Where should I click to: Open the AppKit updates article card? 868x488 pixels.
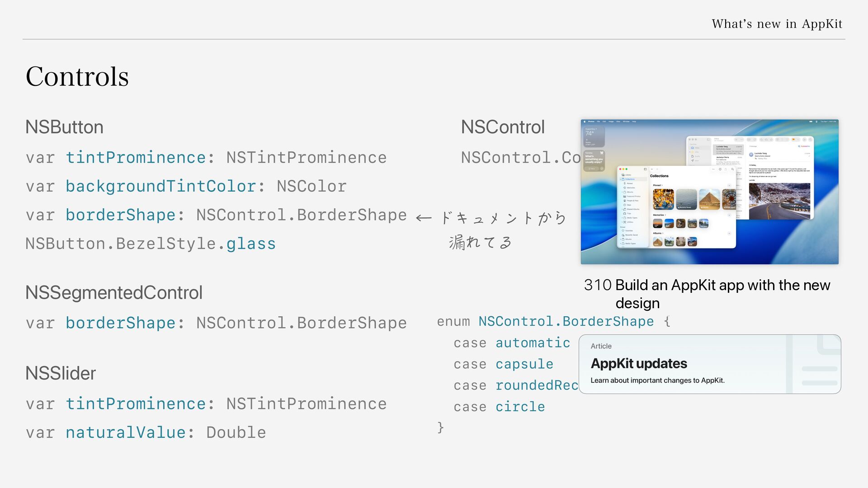click(x=710, y=364)
